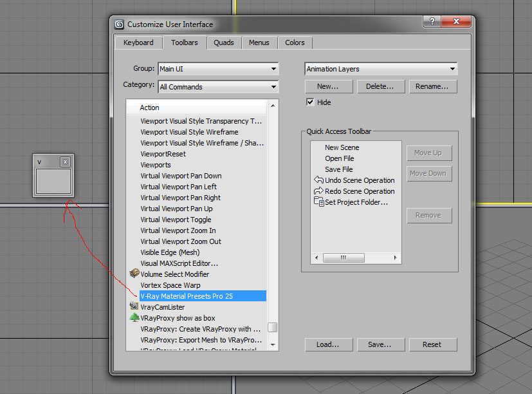Click the VRayProxy show as box tree icon
Image resolution: width=532 pixels, height=394 pixels.
(x=134, y=318)
